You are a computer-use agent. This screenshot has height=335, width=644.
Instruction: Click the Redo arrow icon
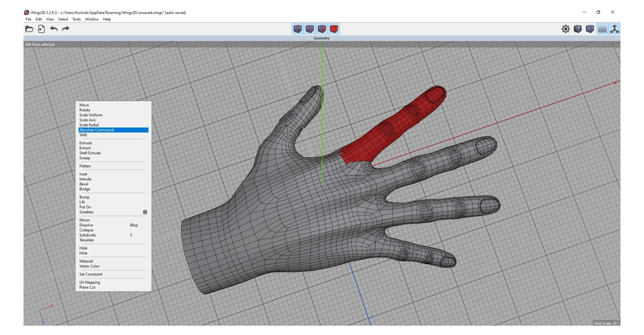click(x=65, y=29)
